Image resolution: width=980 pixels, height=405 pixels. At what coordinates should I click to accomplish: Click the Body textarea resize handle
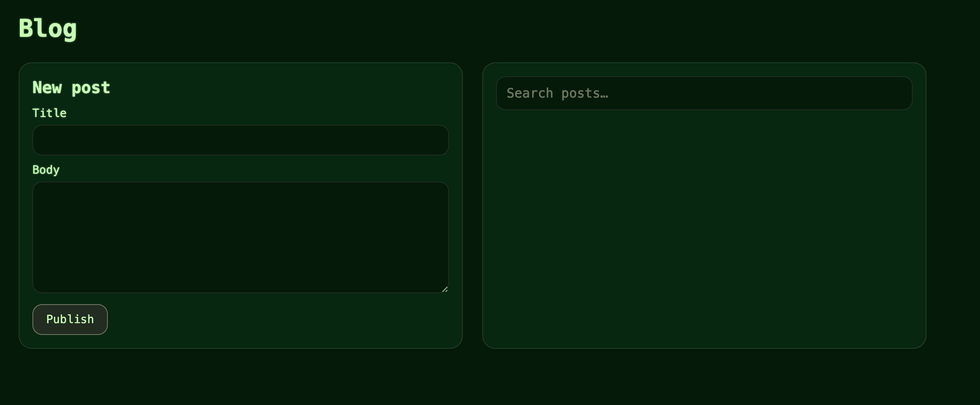click(445, 289)
